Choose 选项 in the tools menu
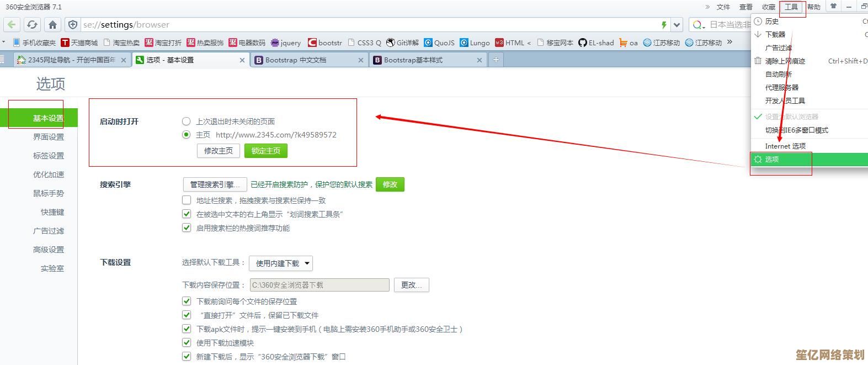The height and width of the screenshot is (365, 868). (x=773, y=159)
